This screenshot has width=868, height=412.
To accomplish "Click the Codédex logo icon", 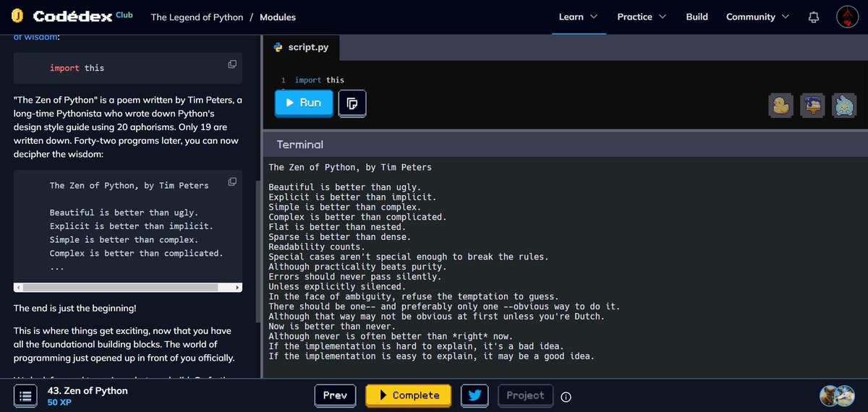I will tap(19, 16).
